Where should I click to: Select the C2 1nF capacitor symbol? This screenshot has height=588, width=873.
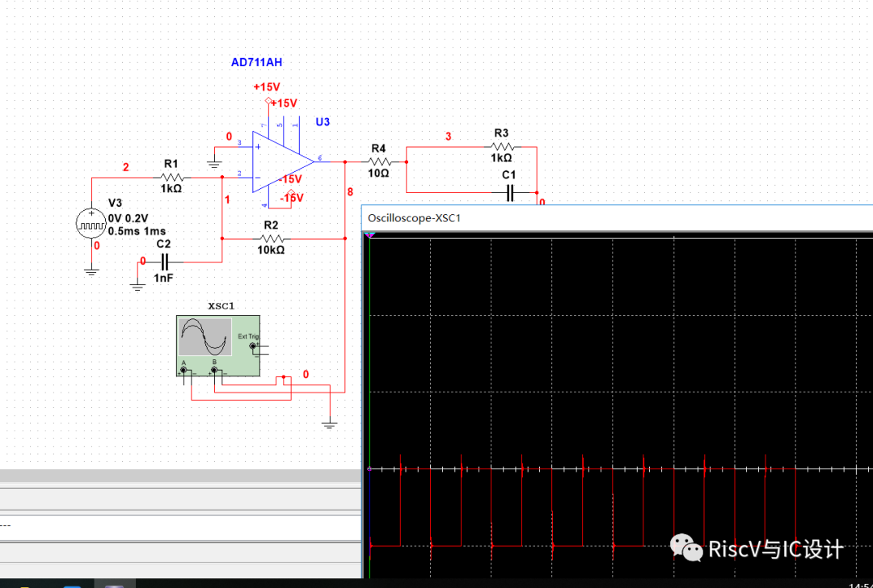pyautogui.click(x=164, y=261)
